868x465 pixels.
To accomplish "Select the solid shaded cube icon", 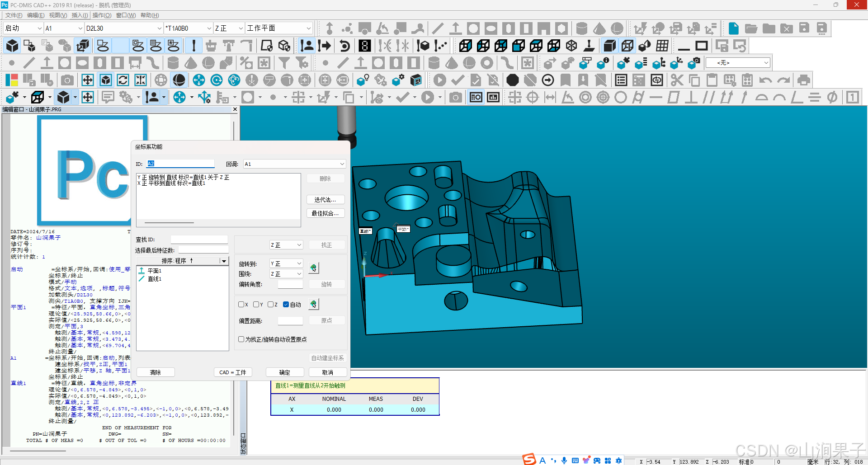I will (x=609, y=46).
